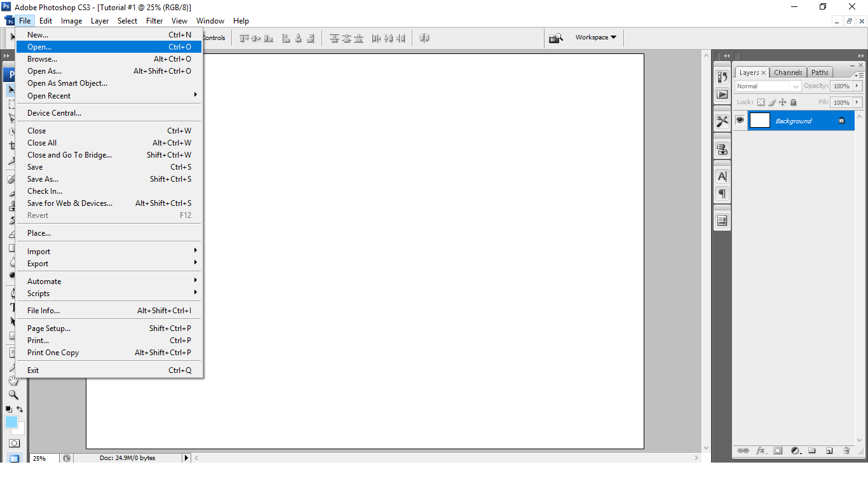Screen dimensions: 868x488
Task: Open the Workspace dropdown
Action: [x=596, y=37]
